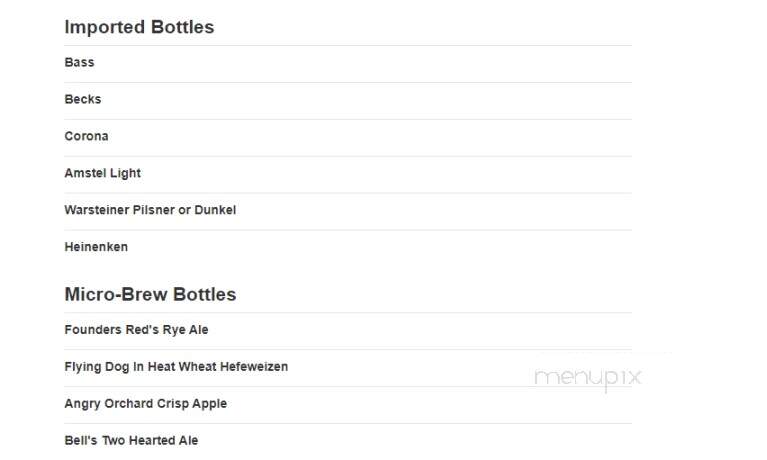This screenshot has width=767, height=460.
Task: Click the Micro-Brew Bottles heading
Action: (150, 294)
